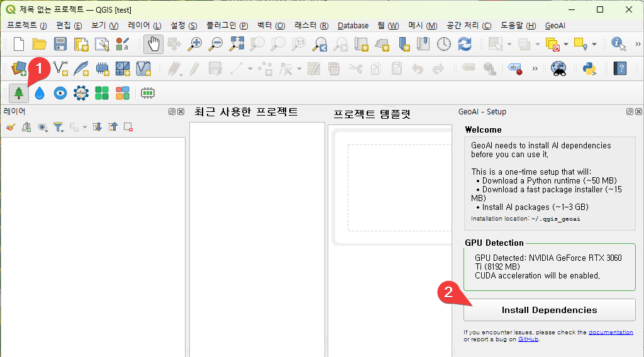644x357 pixels.
Task: Click the Open Project folder icon
Action: tap(40, 44)
